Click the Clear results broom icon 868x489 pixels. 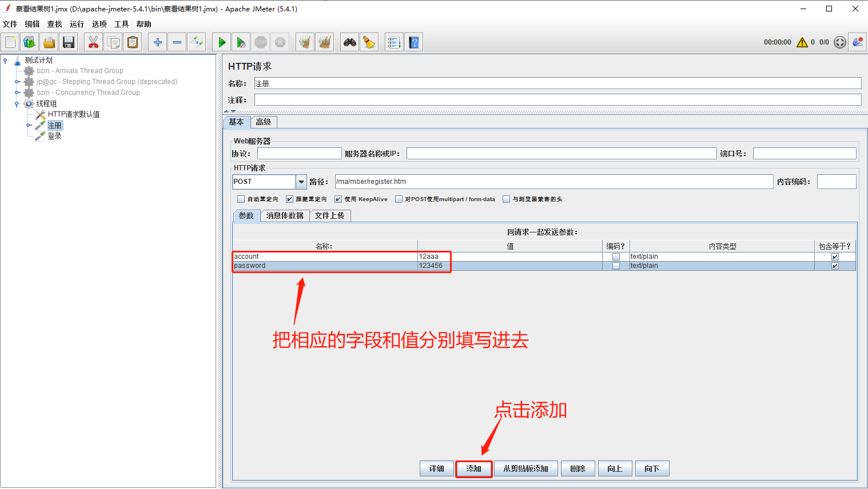305,42
